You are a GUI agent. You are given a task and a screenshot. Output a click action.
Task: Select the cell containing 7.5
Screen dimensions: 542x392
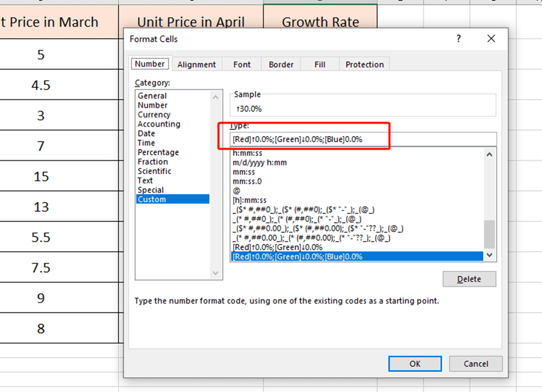point(59,267)
